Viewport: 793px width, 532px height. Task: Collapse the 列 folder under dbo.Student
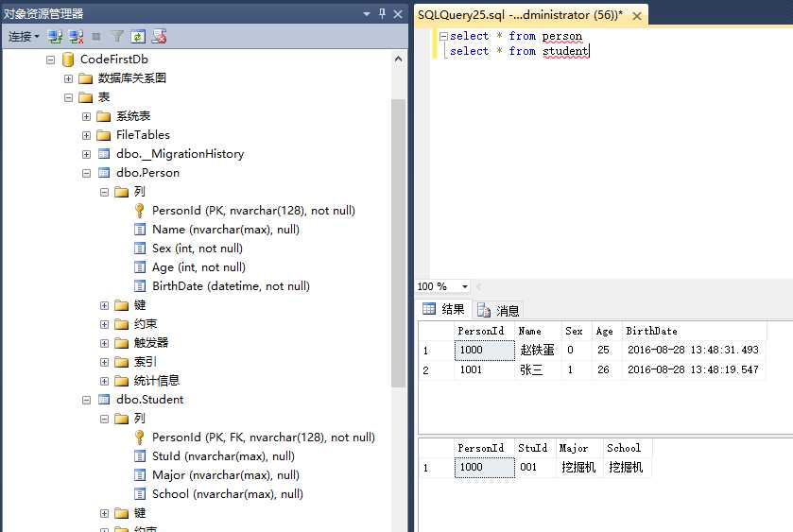[x=104, y=419]
